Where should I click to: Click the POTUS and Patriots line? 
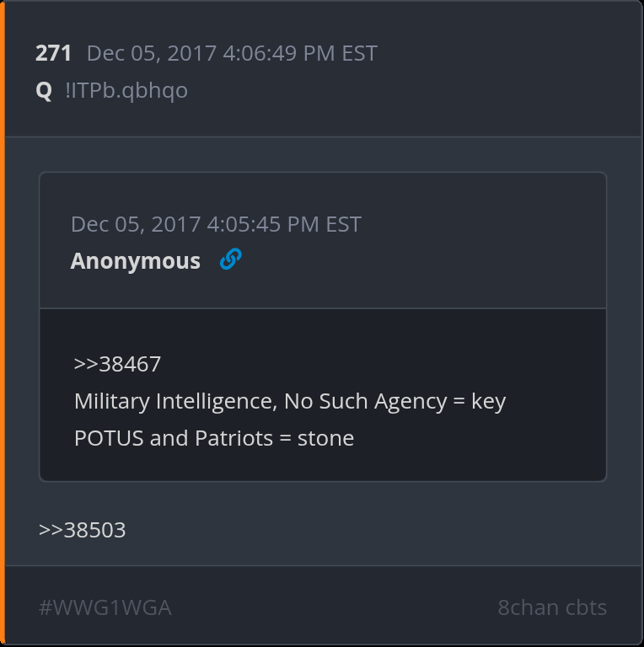pyautogui.click(x=213, y=438)
